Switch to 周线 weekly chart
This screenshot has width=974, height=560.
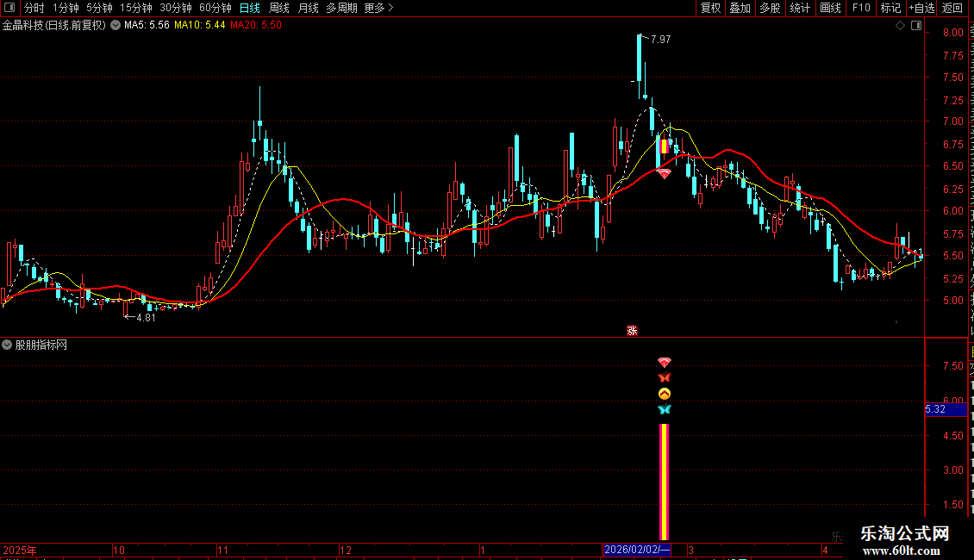tap(279, 8)
